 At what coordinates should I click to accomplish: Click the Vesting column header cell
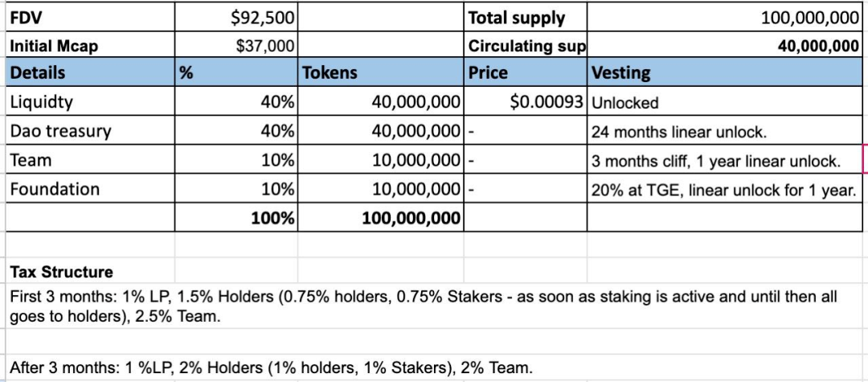click(725, 73)
